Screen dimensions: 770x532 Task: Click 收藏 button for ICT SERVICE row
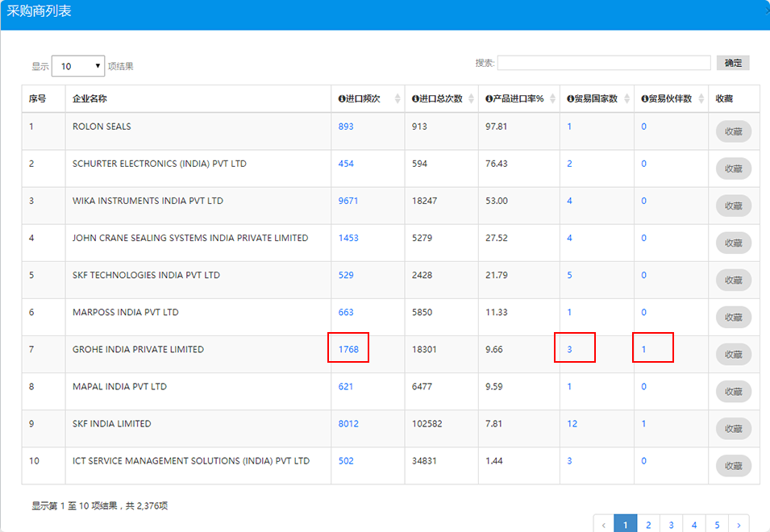tap(734, 466)
